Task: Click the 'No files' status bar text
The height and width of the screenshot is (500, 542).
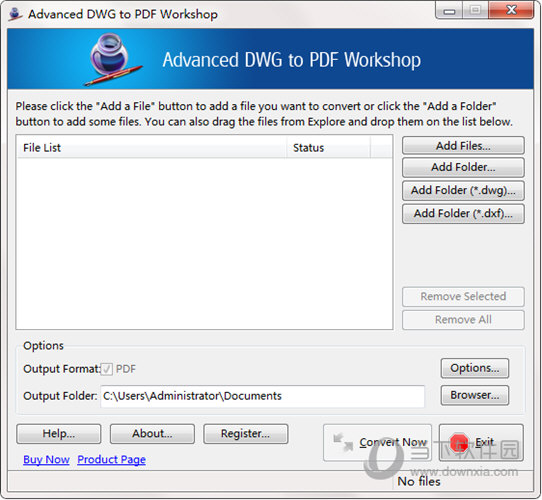Action: coord(419,481)
